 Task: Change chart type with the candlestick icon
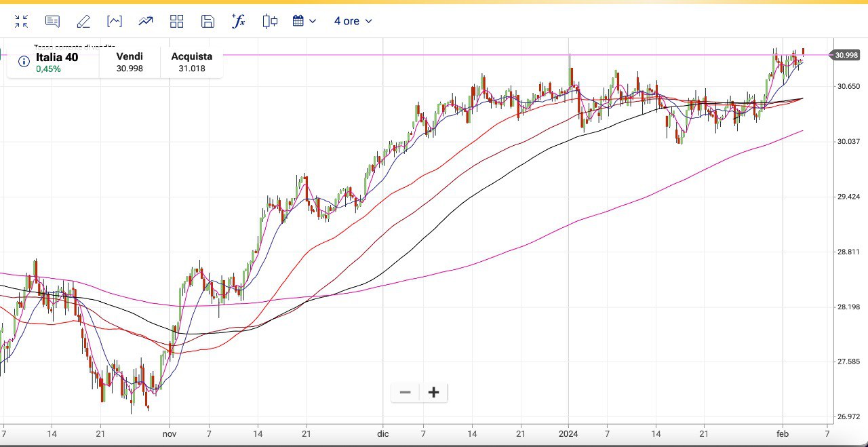point(270,21)
